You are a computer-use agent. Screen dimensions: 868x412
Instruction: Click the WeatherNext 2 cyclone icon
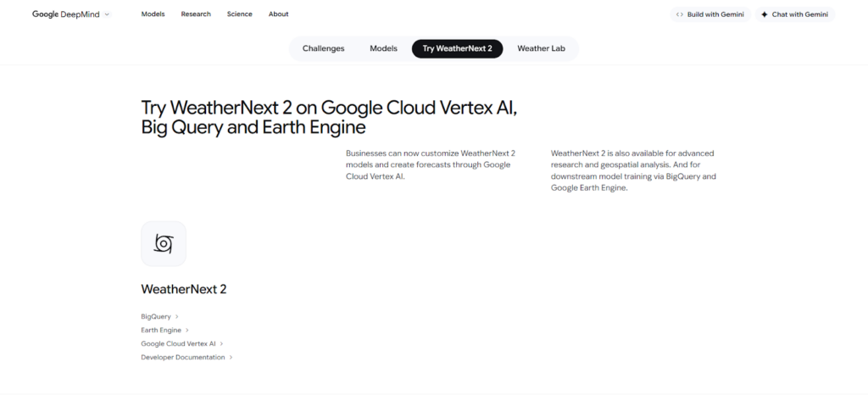[x=164, y=244]
